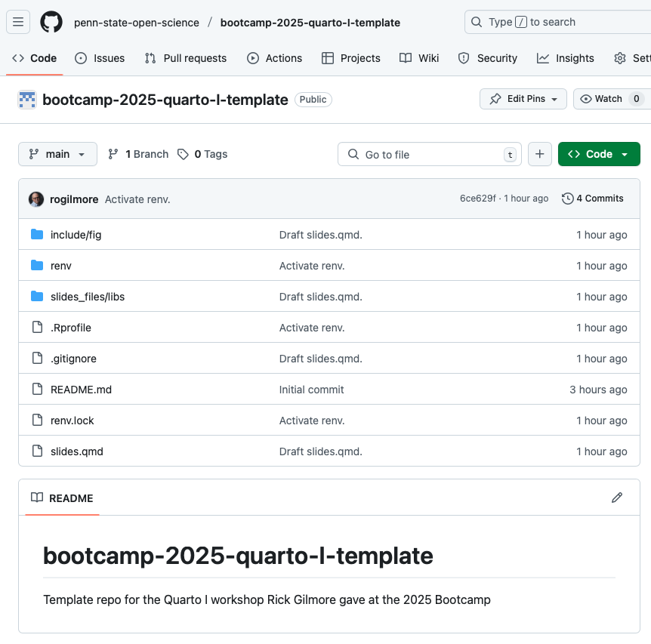Viewport: 651px width, 644px height.
Task: Open the hamburger navigation menu
Action: 19,22
